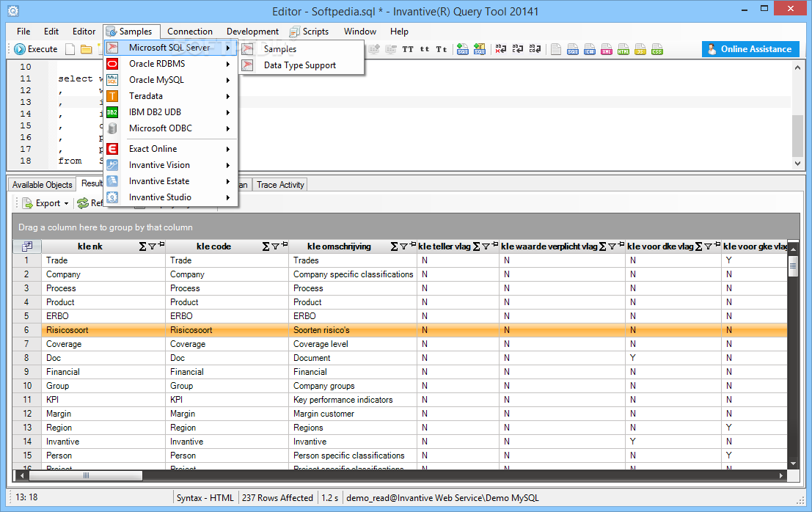Screen dimensions: 812x512
Task: Switch syntax highlighting to C# icon
Action: 590,49
